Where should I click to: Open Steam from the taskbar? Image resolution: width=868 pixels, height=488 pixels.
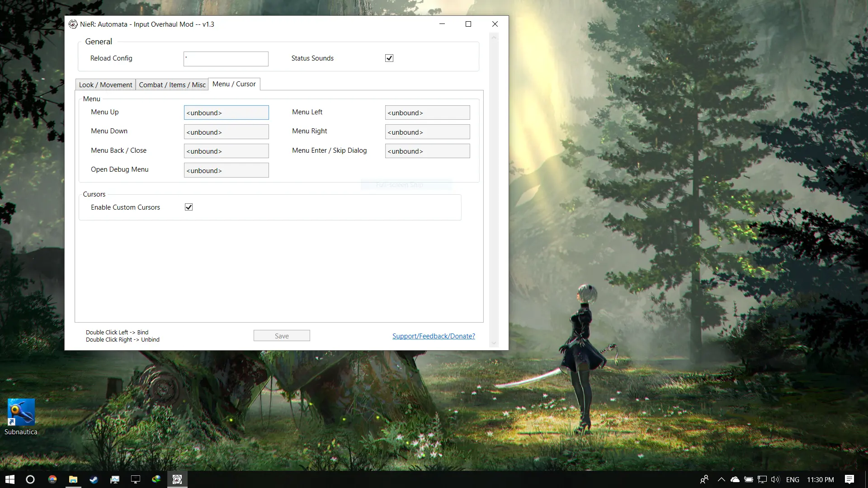[x=94, y=479]
